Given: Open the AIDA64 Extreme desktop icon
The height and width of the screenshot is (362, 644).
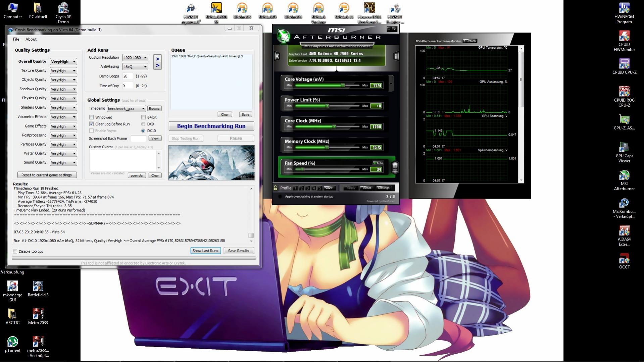Looking at the screenshot, I should click(624, 236).
